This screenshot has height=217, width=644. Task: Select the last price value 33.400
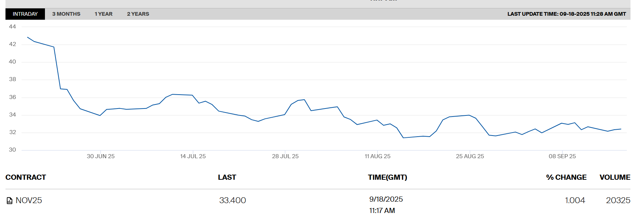coord(232,200)
